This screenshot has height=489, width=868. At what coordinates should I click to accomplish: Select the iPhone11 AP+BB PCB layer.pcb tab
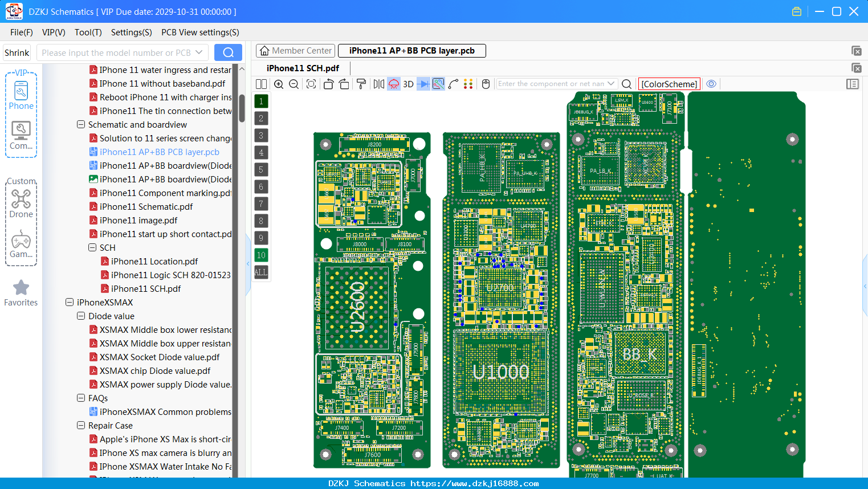(412, 51)
